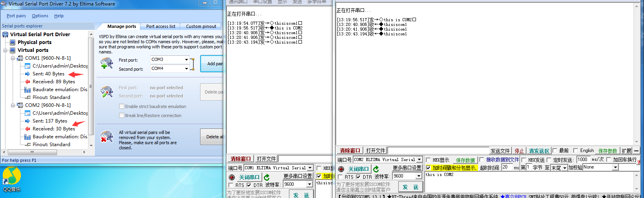Click 超时时间 20 ms input field
Screen dimensions: 644x198
[507, 167]
